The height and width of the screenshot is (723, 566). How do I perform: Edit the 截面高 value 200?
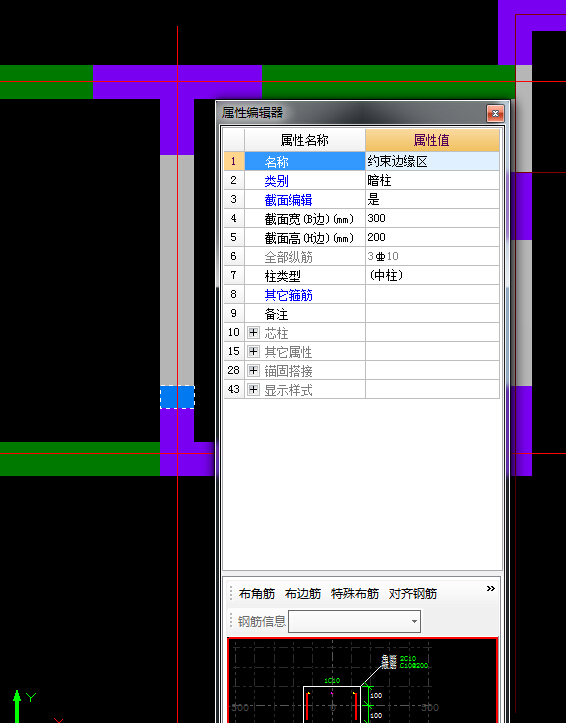tap(432, 237)
